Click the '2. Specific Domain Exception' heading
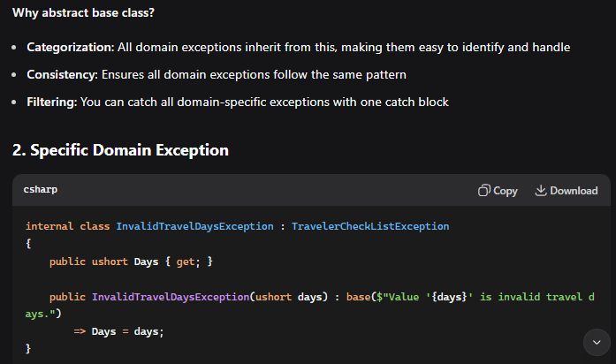Viewport: 616px width, 364px height. pyautogui.click(x=120, y=150)
